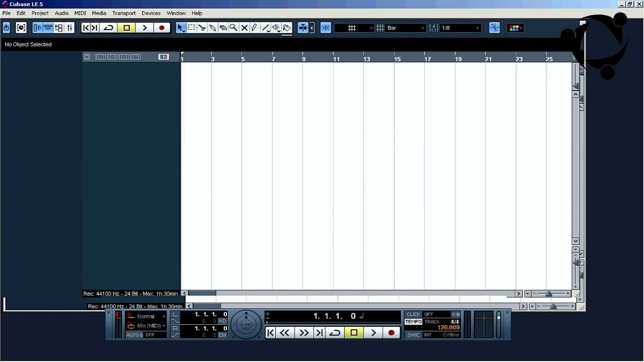Toggle Show Event Infoline button
The image size is (644, 362).
tap(48, 28)
